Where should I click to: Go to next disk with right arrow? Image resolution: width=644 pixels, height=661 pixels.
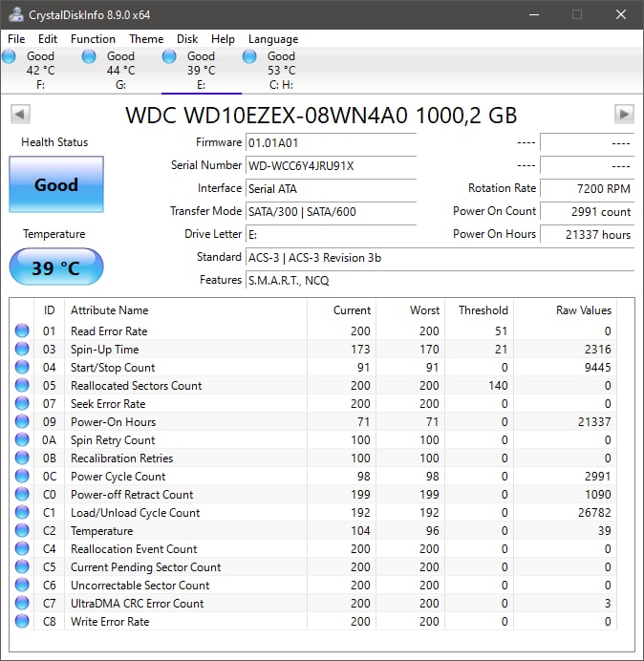point(624,114)
